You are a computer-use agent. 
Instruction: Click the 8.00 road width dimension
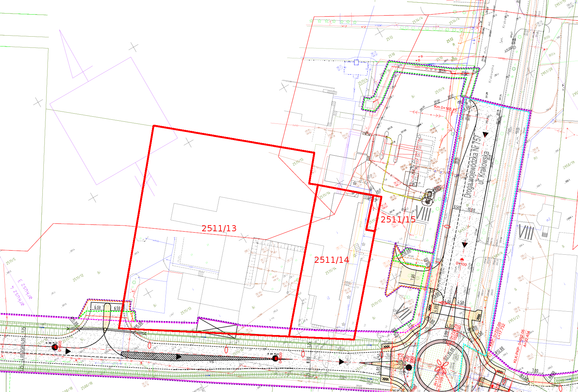pyautogui.click(x=308, y=360)
